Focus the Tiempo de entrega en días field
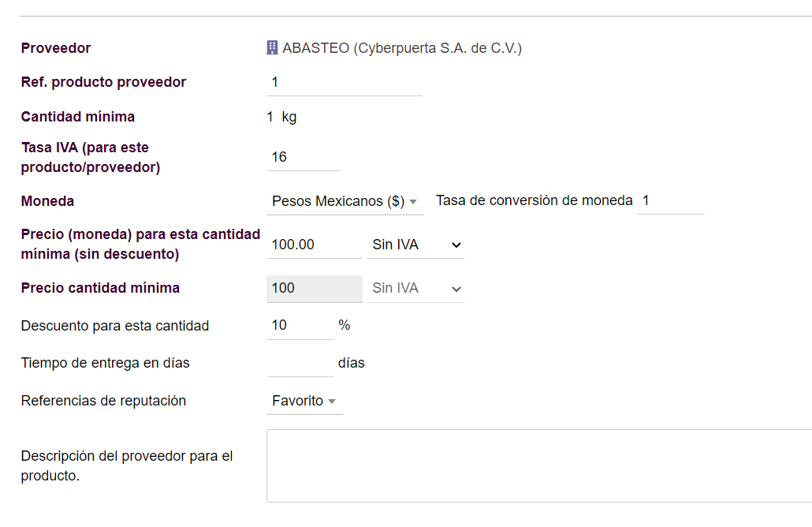The width and height of the screenshot is (812, 527). click(x=300, y=363)
